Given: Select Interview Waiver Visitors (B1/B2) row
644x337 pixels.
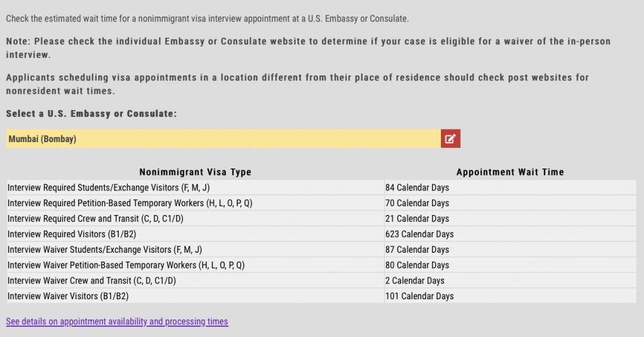Looking at the screenshot, I should point(321,296).
